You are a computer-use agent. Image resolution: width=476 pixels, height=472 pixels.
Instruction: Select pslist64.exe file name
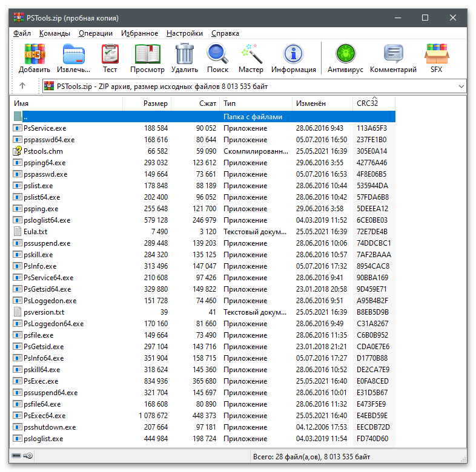coord(42,197)
